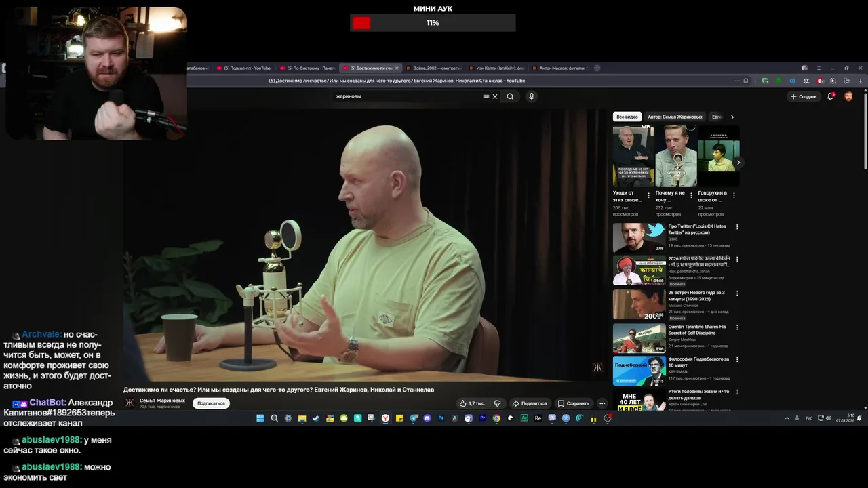Show more filter chips with arrow

click(x=732, y=117)
